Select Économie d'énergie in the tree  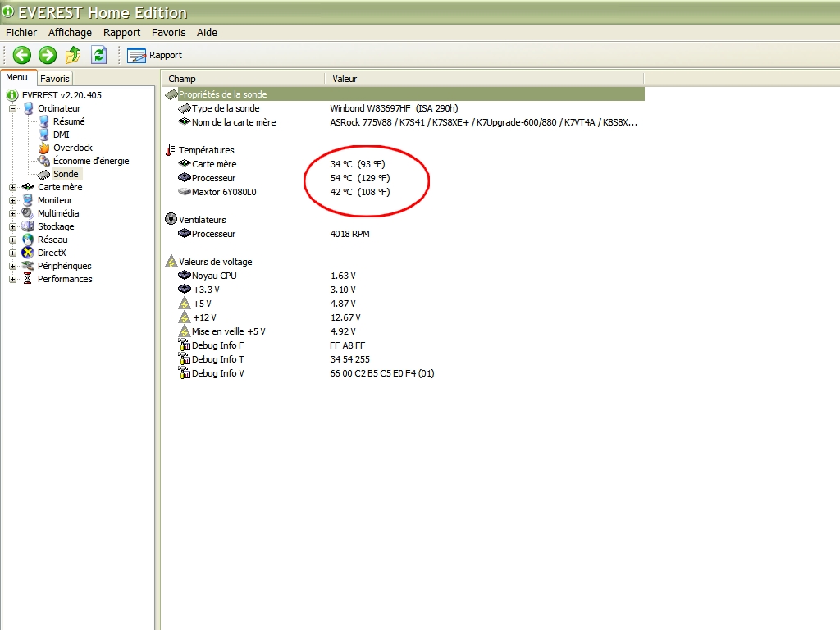pos(91,161)
